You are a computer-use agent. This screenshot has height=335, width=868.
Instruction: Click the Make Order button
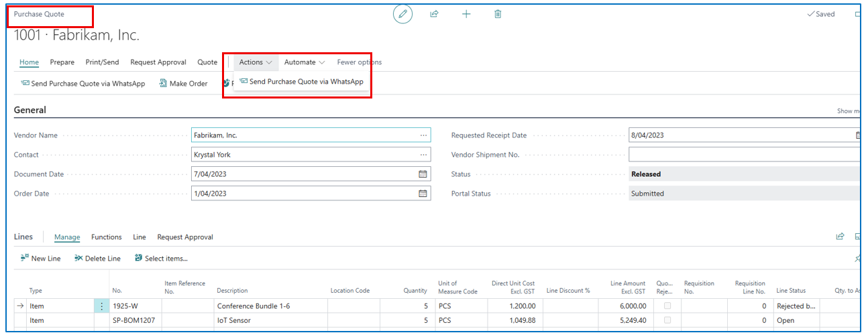(x=183, y=84)
